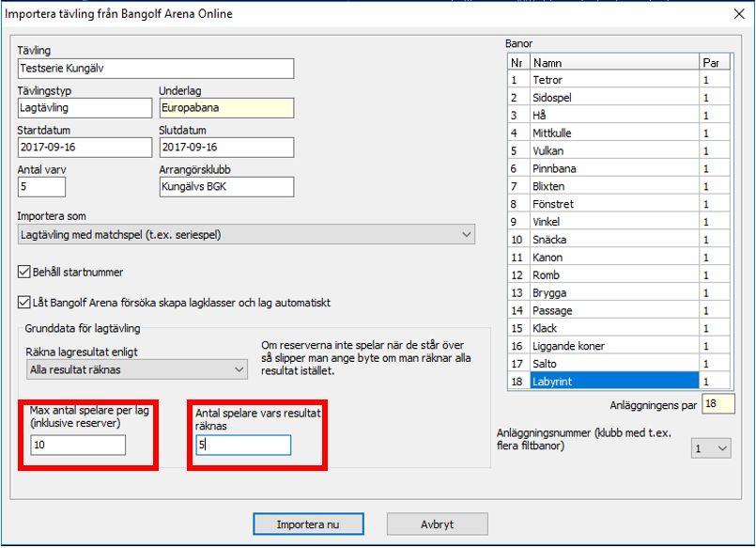Click Antal spelare vars resultat räknas field
The width and height of the screenshot is (756, 548).
[x=243, y=445]
